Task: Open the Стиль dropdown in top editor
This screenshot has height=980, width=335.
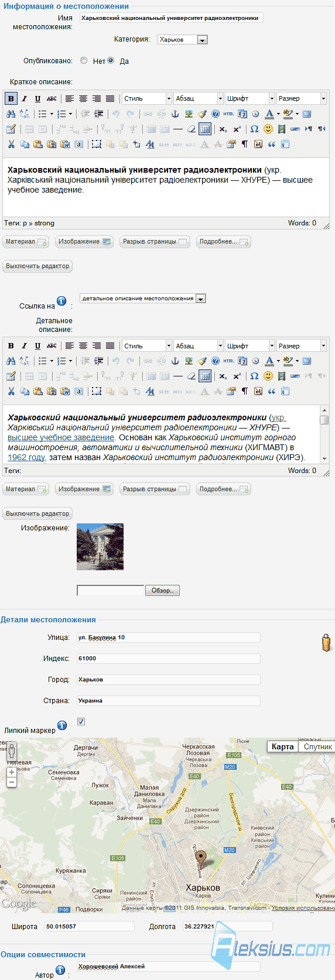Action: (147, 99)
